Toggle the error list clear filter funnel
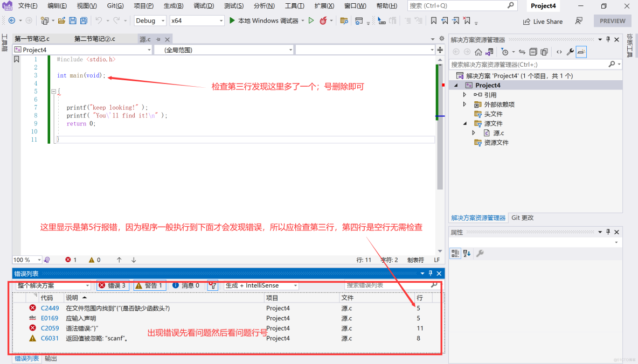Image resolution: width=638 pixels, height=364 pixels. coord(212,285)
